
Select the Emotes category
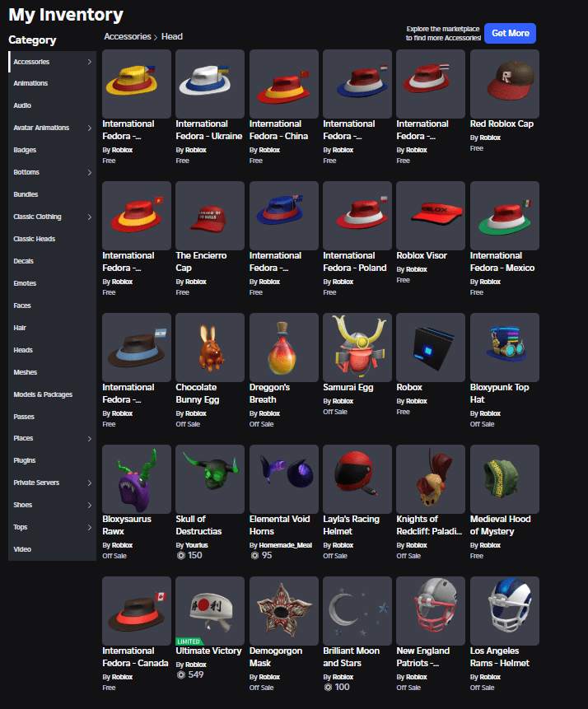click(52, 283)
